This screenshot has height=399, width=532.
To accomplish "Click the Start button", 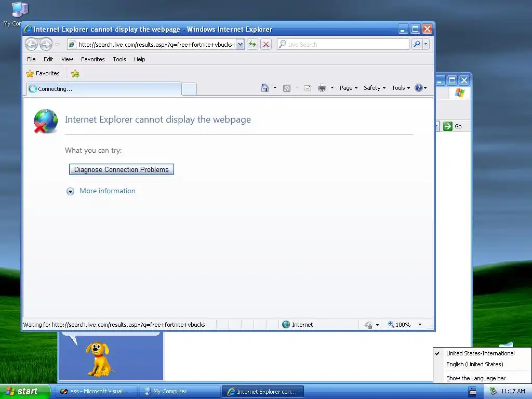I will tap(25, 391).
